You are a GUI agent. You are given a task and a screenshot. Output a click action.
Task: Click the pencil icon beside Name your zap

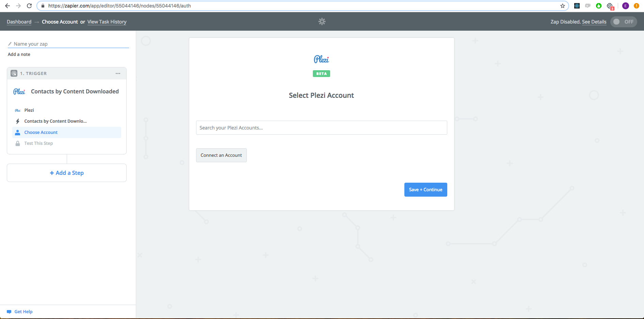pyautogui.click(x=10, y=44)
